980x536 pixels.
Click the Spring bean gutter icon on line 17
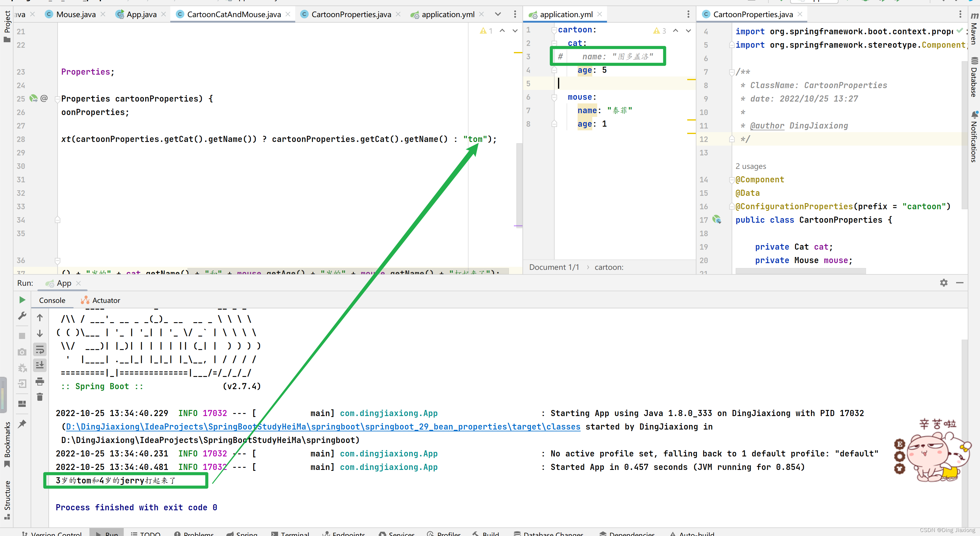pos(717,219)
